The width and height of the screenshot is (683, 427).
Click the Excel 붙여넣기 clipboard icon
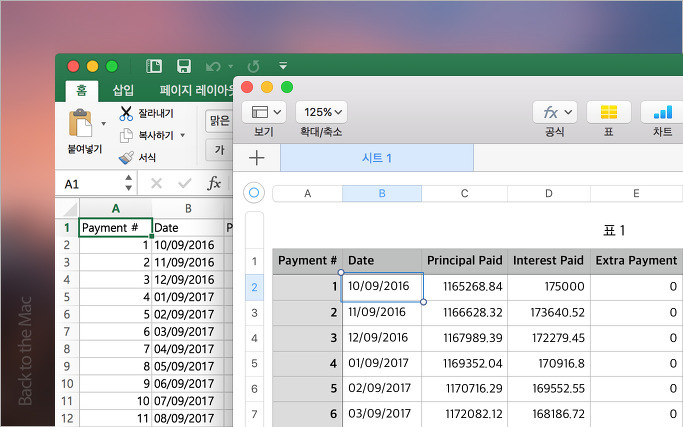click(81, 123)
